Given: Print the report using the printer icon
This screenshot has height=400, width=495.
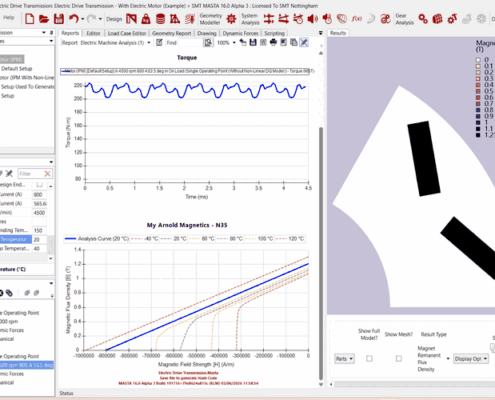Looking at the screenshot, I should click(x=273, y=42).
